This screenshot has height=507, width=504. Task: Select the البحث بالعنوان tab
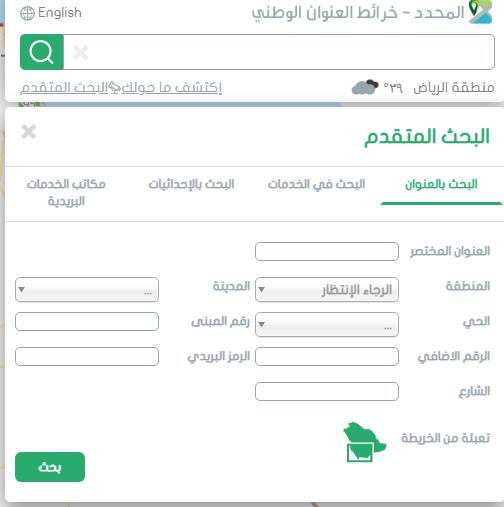pos(441,184)
